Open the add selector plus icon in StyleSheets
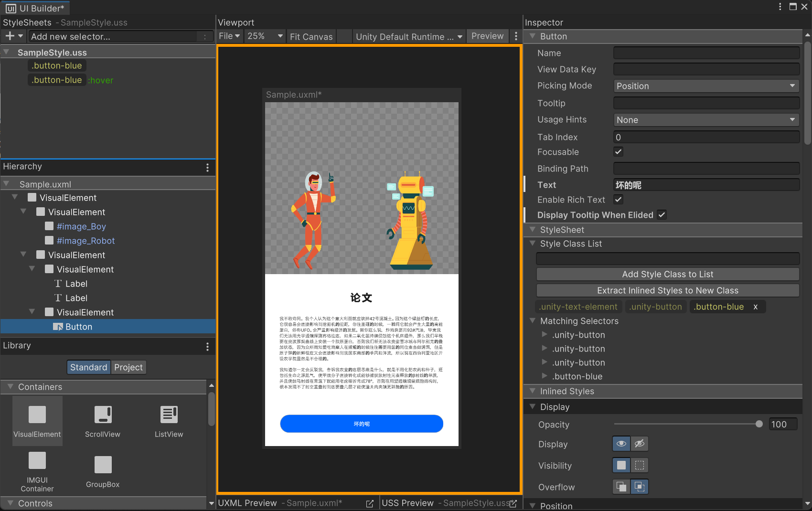 [9, 36]
